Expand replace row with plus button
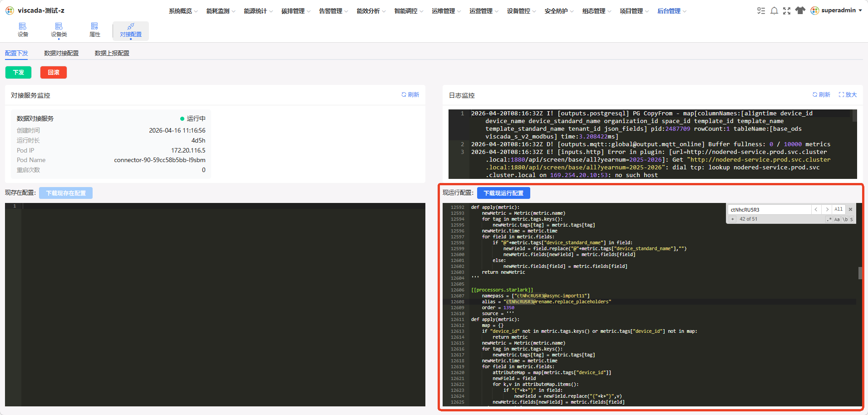The width and height of the screenshot is (868, 415). [732, 219]
